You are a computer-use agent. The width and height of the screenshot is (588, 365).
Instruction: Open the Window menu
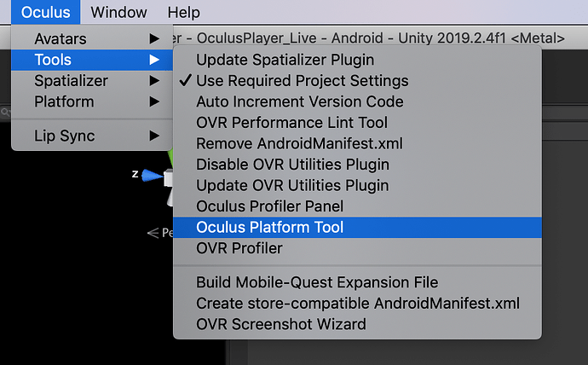point(118,12)
